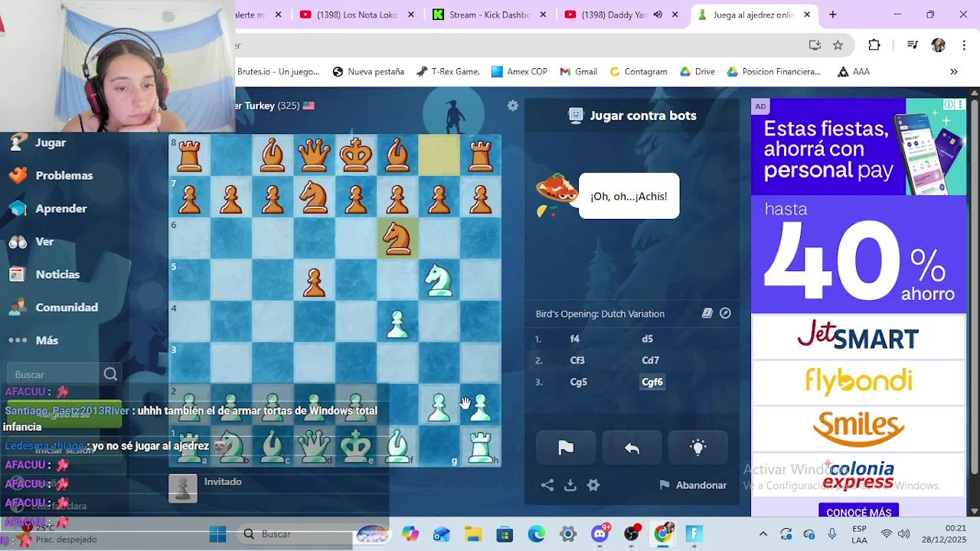Viewport: 980px width, 551px height.
Task: Expand hidden bookmarks with the double chevron
Action: [954, 71]
